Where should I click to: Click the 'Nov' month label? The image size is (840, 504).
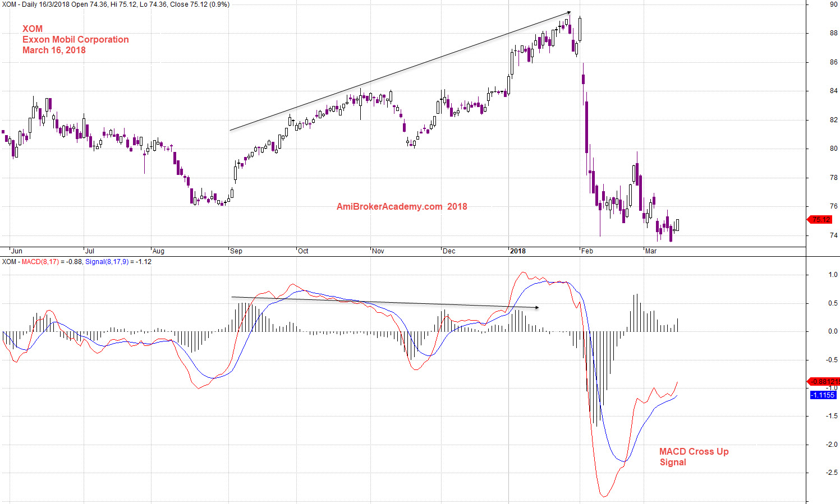click(378, 251)
